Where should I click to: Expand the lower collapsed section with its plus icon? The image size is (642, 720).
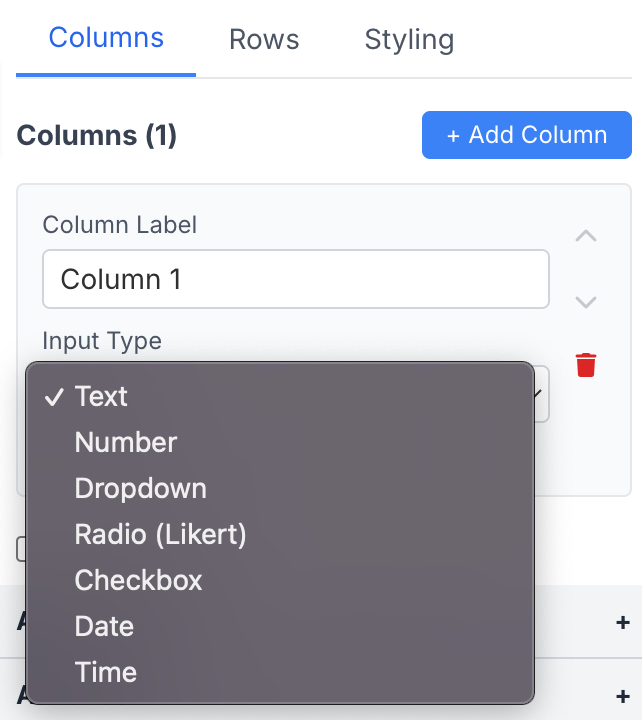(623, 694)
